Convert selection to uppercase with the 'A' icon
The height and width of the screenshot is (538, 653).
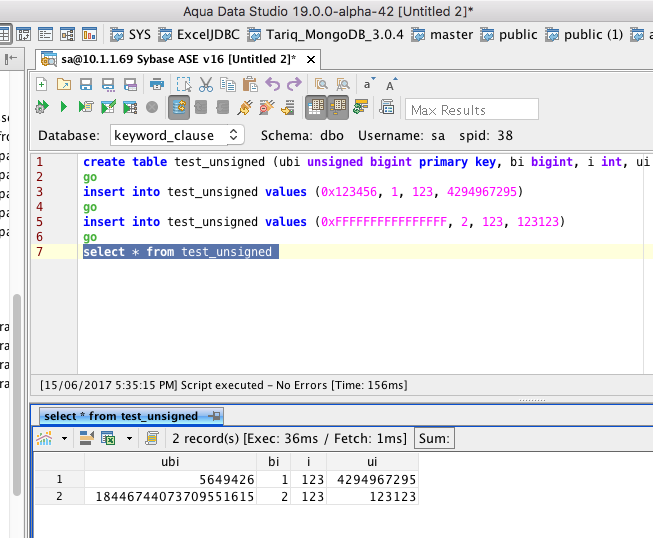(391, 85)
